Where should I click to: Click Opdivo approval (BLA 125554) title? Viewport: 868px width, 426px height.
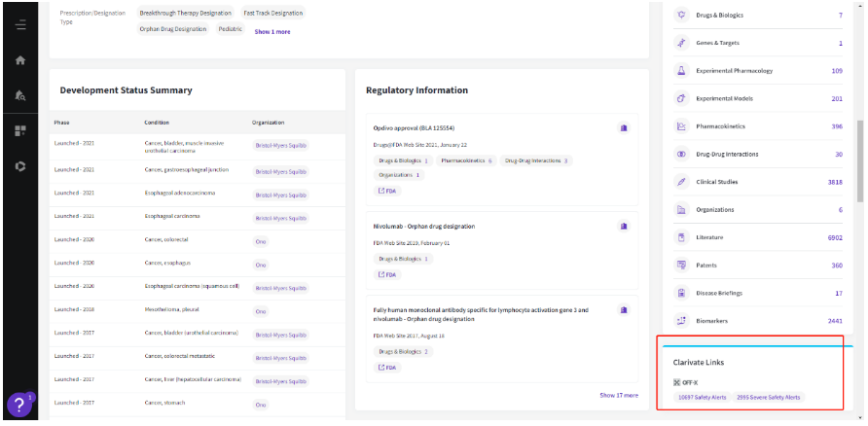pyautogui.click(x=415, y=127)
